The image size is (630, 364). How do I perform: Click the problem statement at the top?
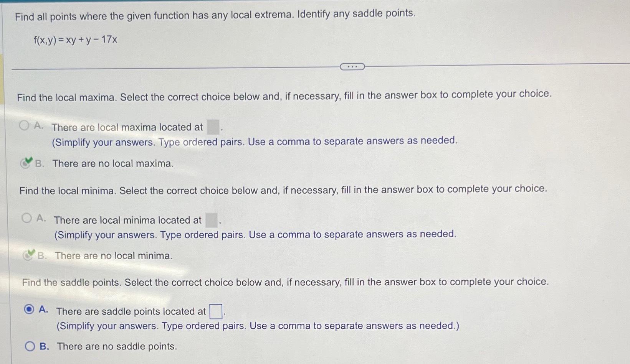[x=213, y=14]
